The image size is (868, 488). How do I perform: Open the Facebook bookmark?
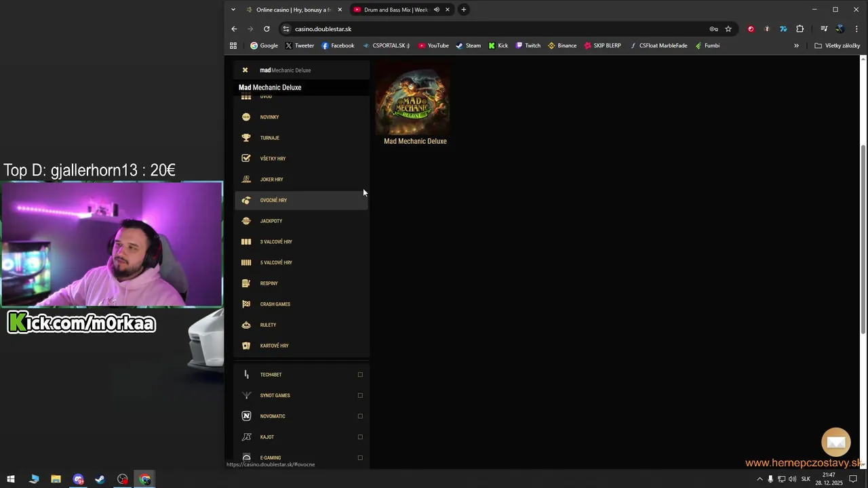(338, 45)
